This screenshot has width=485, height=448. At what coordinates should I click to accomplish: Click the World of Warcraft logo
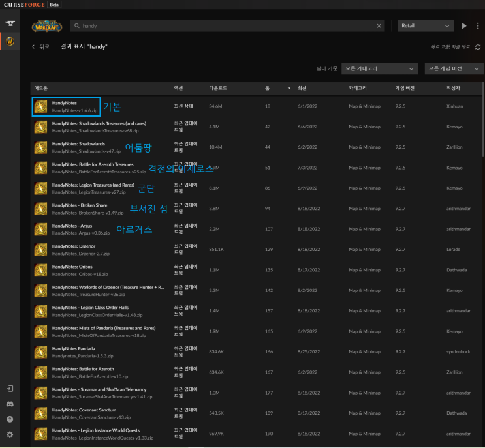(47, 26)
